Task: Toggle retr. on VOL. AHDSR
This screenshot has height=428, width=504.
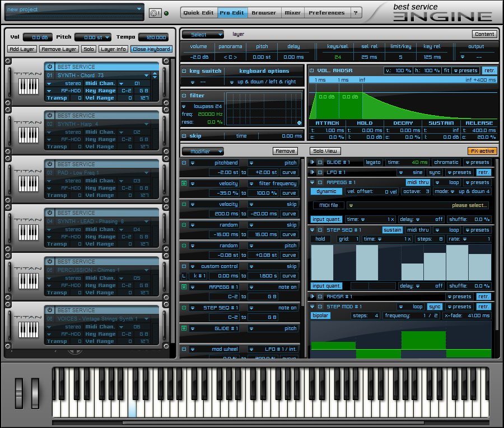Action: click(x=489, y=70)
